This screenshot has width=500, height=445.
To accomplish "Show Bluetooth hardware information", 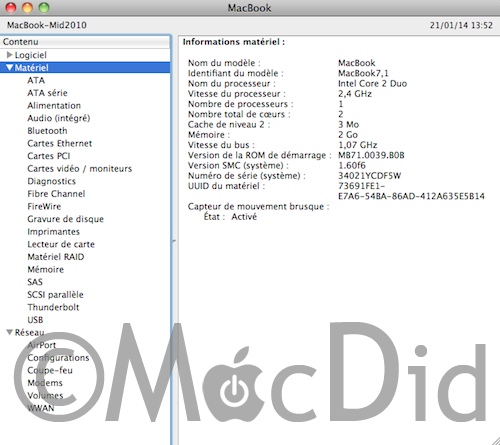I will [x=47, y=131].
